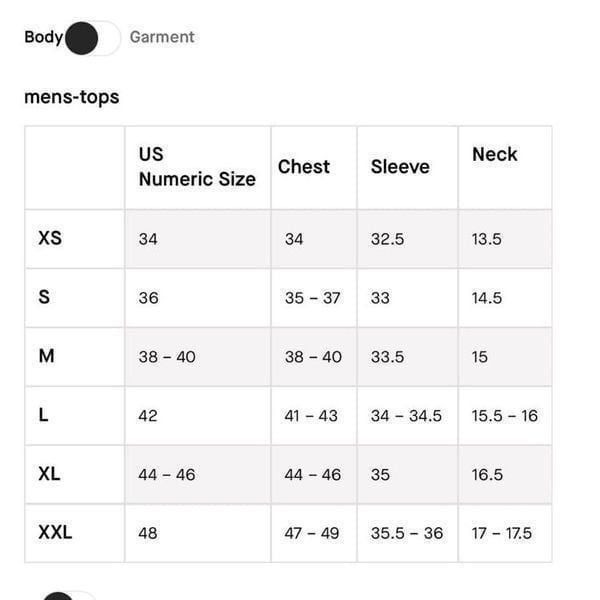600x600 pixels.
Task: Select the Garment label option
Action: pos(162,37)
